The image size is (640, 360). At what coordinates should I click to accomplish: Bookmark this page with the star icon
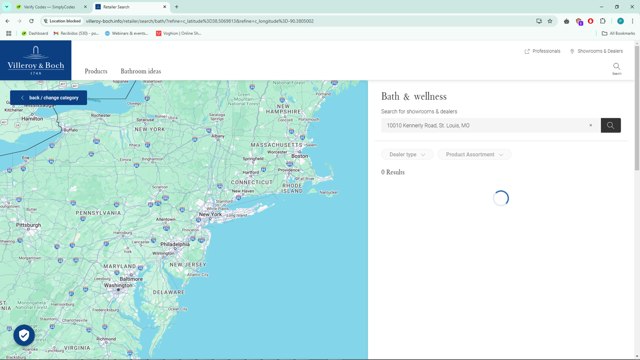[550, 21]
